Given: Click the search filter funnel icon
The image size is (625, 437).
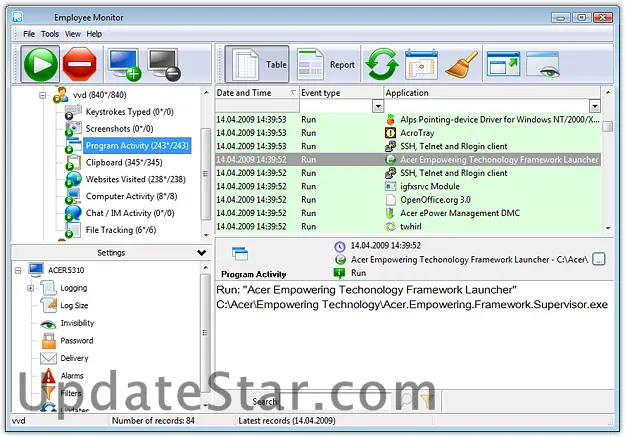Looking at the screenshot, I should point(427,401).
